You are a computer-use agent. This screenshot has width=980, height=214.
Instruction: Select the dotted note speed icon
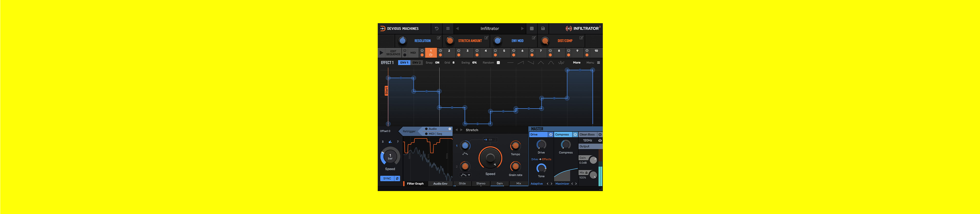coord(390,142)
